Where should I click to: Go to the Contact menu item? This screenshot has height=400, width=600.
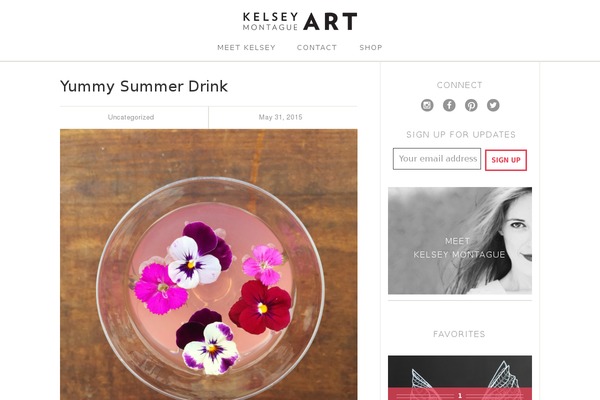point(317,47)
